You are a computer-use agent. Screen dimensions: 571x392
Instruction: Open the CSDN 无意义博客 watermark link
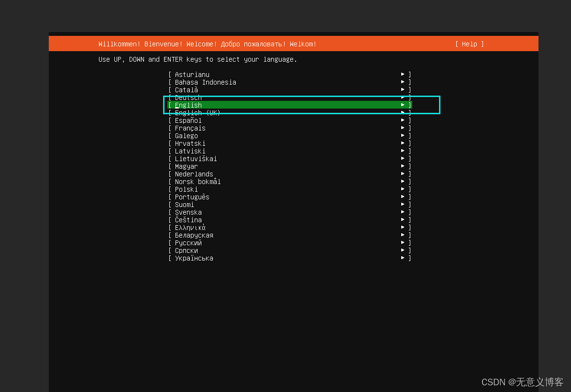tap(522, 382)
